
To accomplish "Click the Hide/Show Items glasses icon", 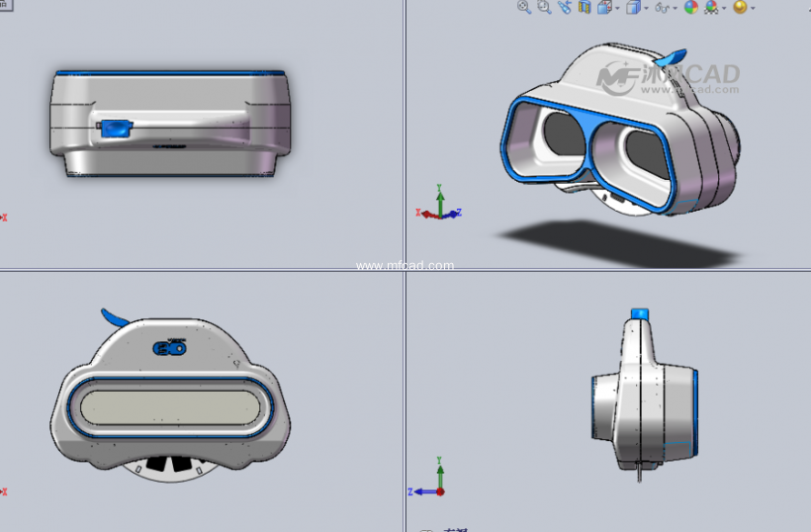I will click(x=662, y=8).
